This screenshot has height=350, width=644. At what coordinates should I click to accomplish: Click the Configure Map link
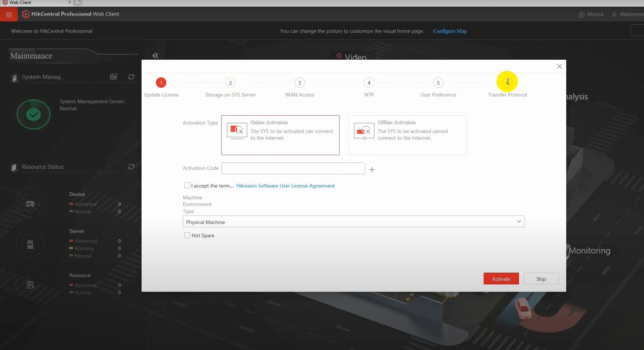[450, 31]
